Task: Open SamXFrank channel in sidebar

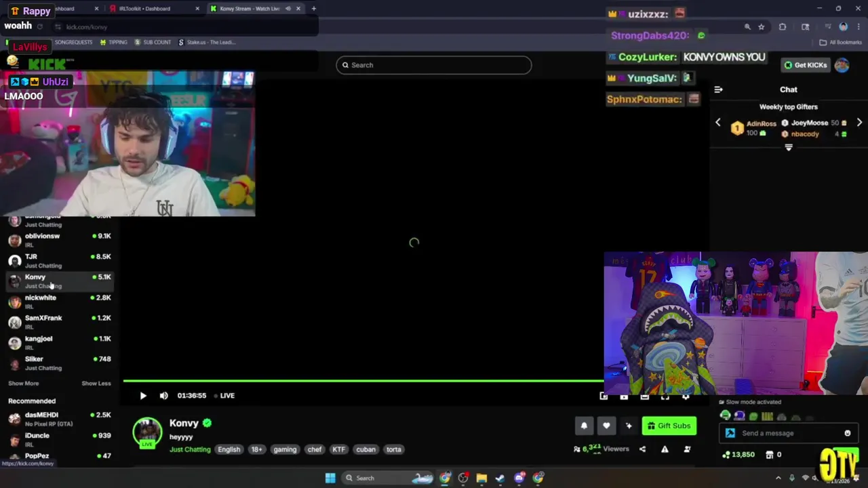Action: (60, 322)
